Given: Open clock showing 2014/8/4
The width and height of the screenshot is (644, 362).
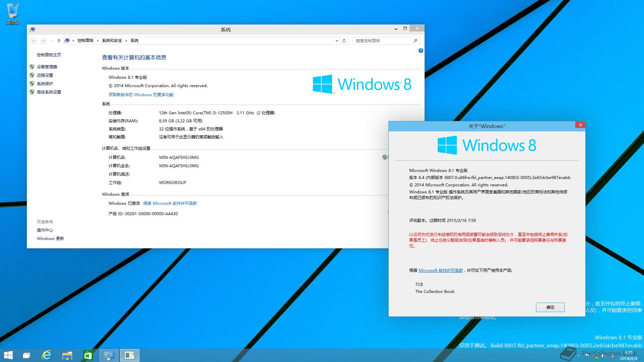Looking at the screenshot, I should [x=628, y=356].
